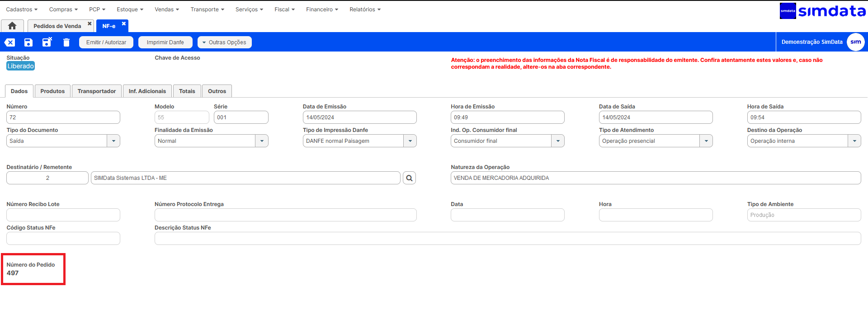Switch to the Inf. Adicionais tab

point(147,91)
